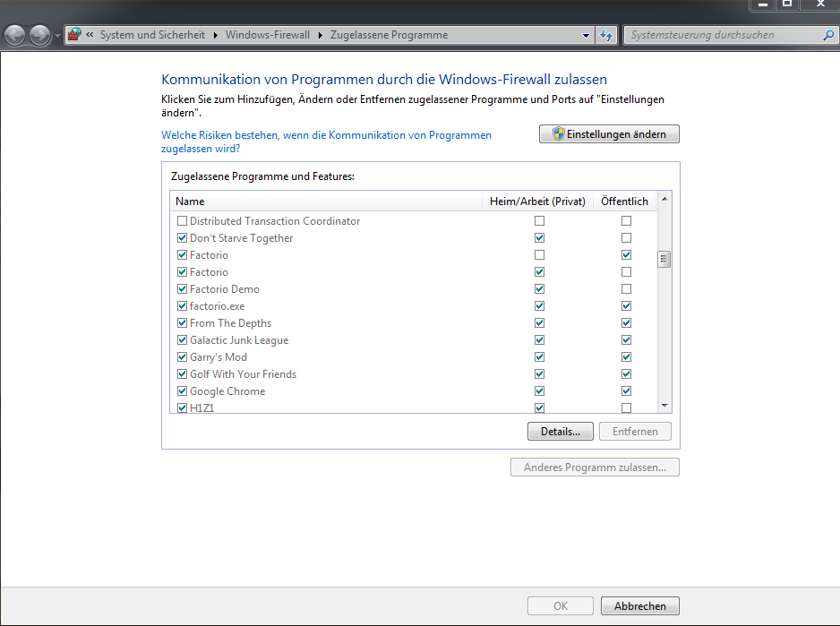Select Zugelassene Programme breadcrumb
This screenshot has width=840, height=626.
389,35
